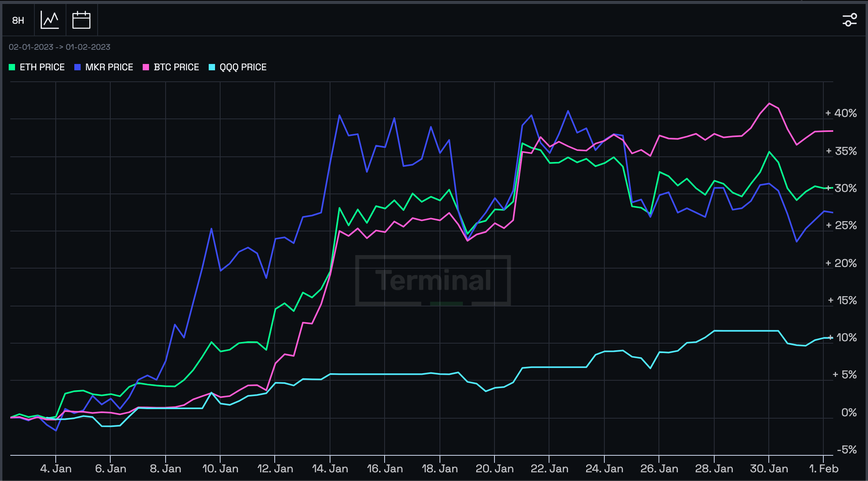Click the 14. Jan axis label
Image resolution: width=868 pixels, height=481 pixels.
[330, 469]
